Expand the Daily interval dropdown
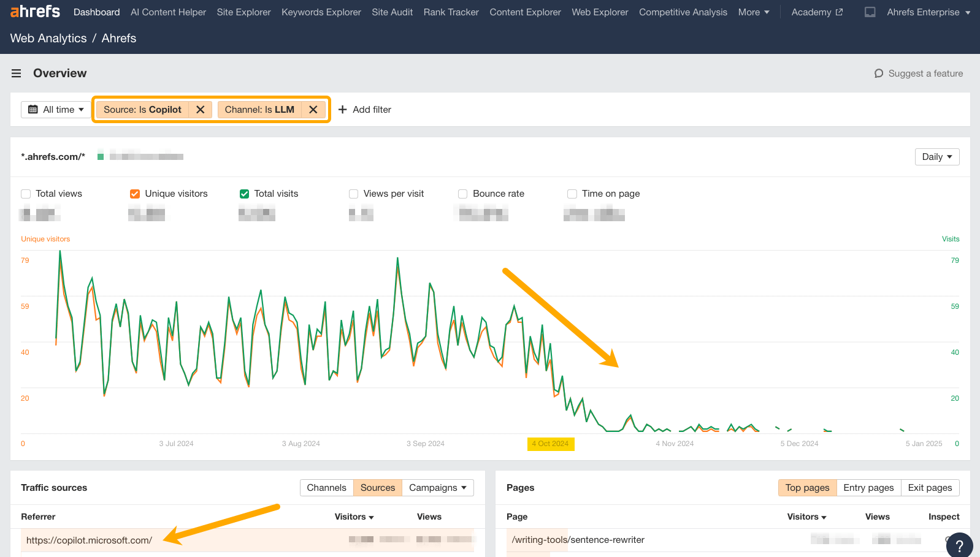980x557 pixels. [x=936, y=157]
